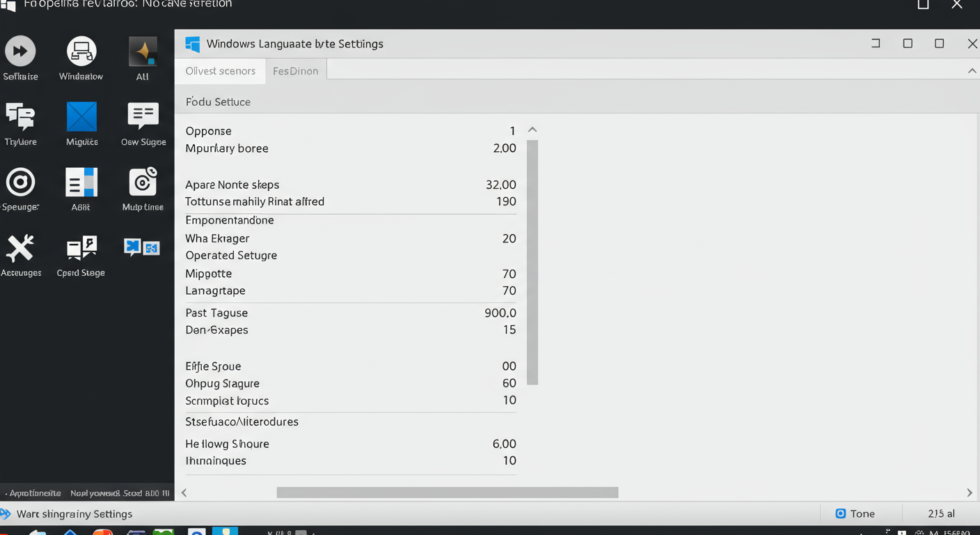The width and height of the screenshot is (980, 535).
Task: Launch the AII star icon
Action: click(143, 52)
